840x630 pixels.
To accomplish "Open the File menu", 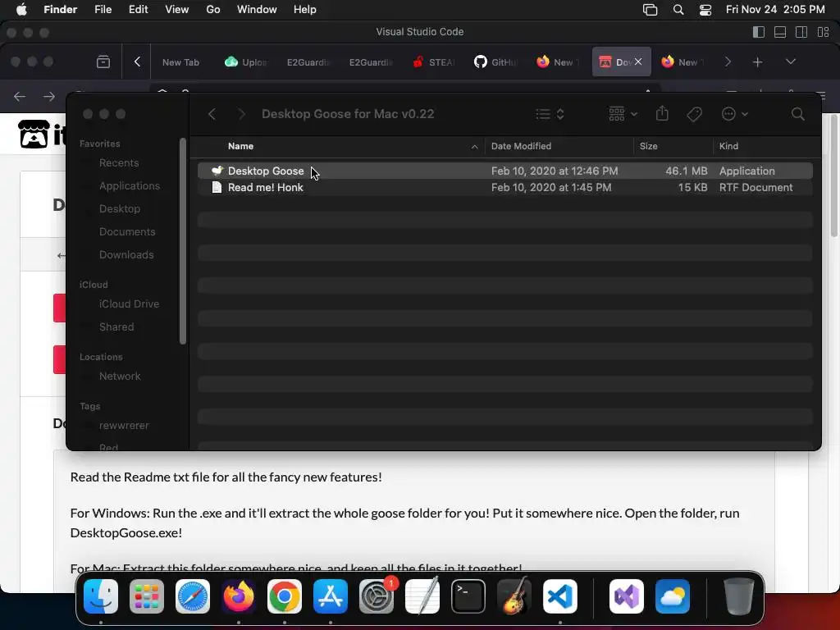I will (x=103, y=10).
